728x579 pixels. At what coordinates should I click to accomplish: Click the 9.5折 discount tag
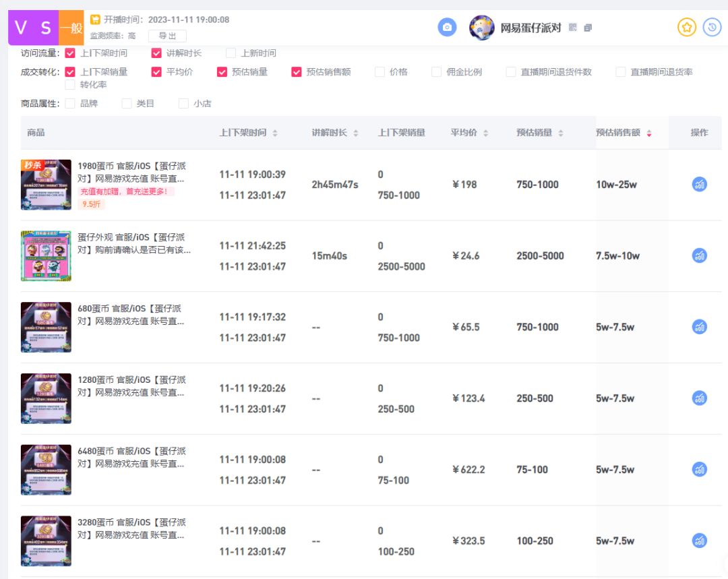[92, 204]
